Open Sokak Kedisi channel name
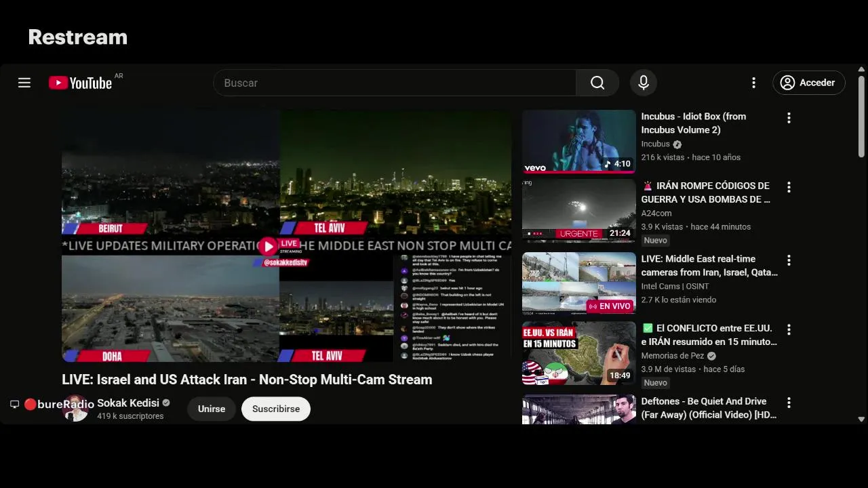Screen dimensions: 868x488 (x=128, y=403)
